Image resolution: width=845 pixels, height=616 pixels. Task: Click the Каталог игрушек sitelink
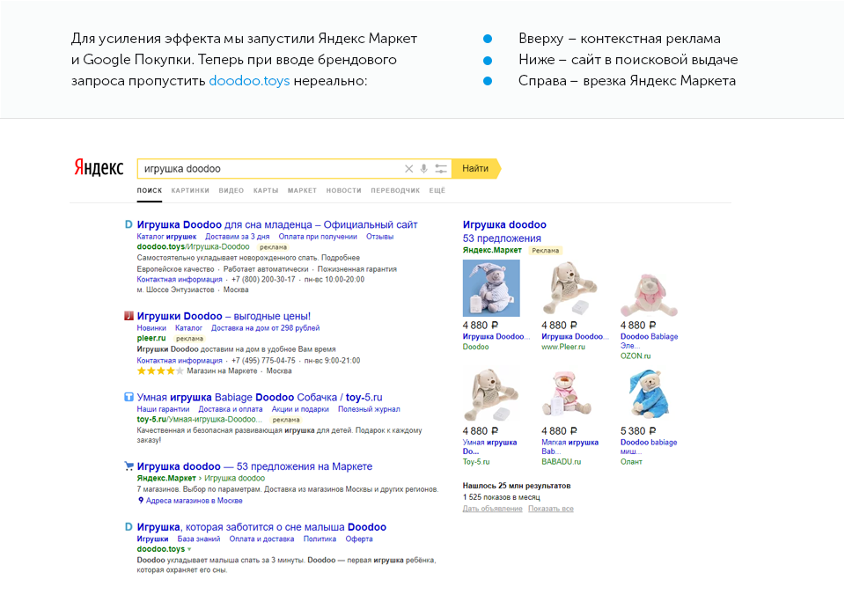[166, 237]
